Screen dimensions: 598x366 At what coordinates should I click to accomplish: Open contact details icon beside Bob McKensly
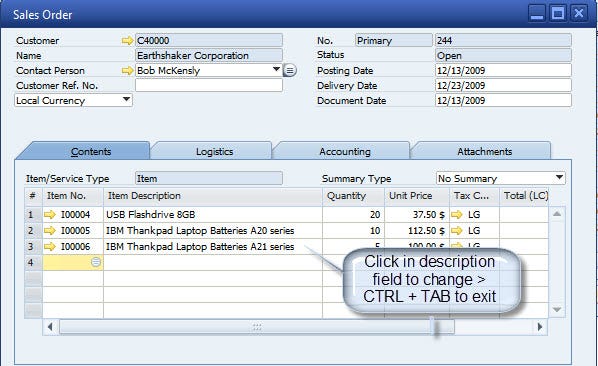(x=290, y=70)
